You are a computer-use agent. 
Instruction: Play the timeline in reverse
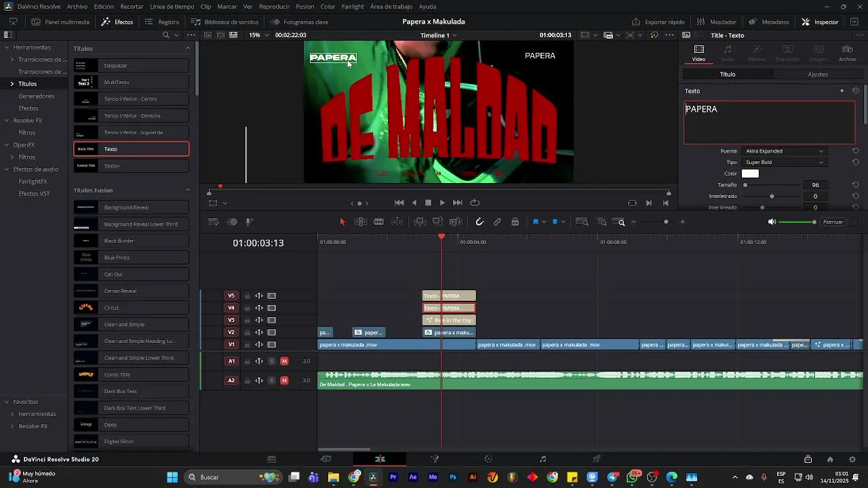point(414,203)
